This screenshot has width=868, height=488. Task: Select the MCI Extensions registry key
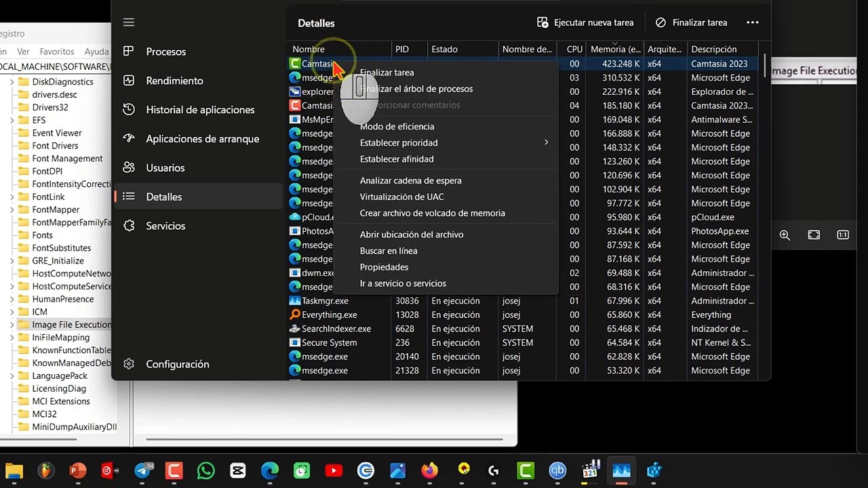[61, 401]
